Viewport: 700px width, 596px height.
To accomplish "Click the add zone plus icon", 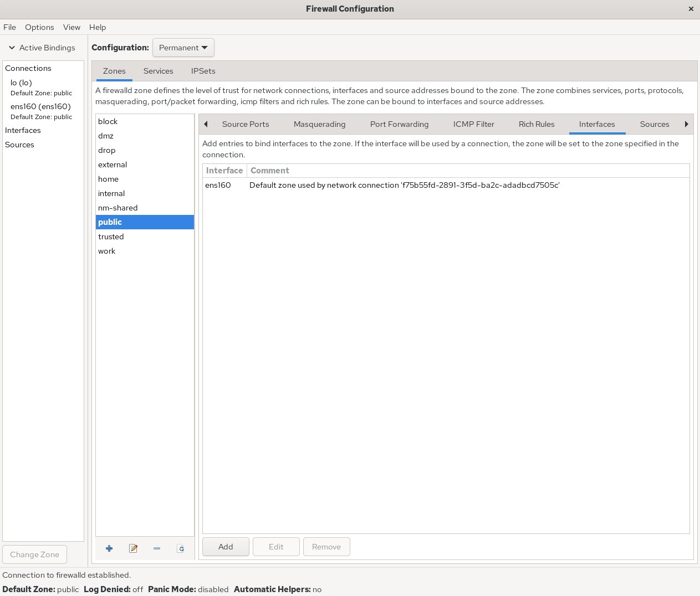I will point(109,548).
